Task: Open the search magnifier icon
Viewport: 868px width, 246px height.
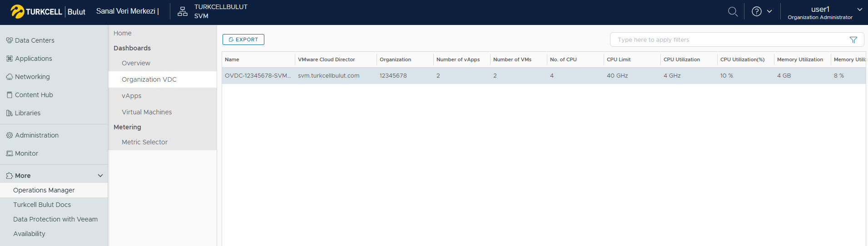Action: point(733,12)
